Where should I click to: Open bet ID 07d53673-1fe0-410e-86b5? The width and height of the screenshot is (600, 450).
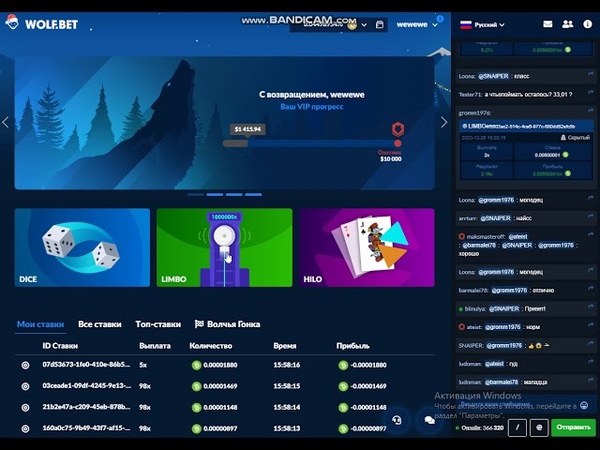[x=86, y=365]
